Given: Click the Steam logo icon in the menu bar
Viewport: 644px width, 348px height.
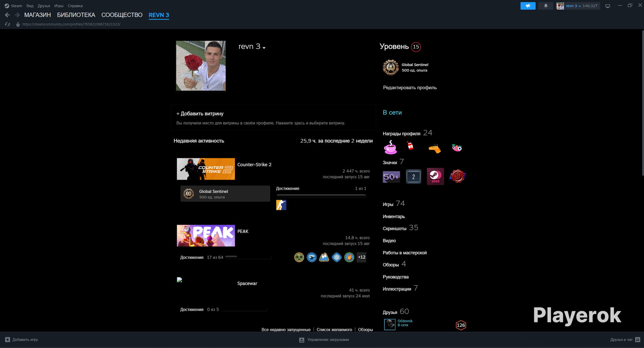Looking at the screenshot, I should coord(7,6).
